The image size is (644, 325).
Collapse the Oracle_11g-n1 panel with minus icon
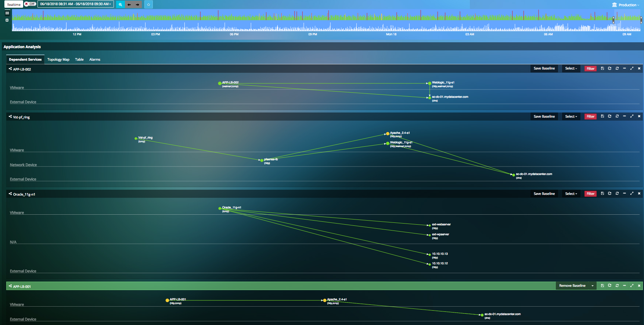coord(625,193)
